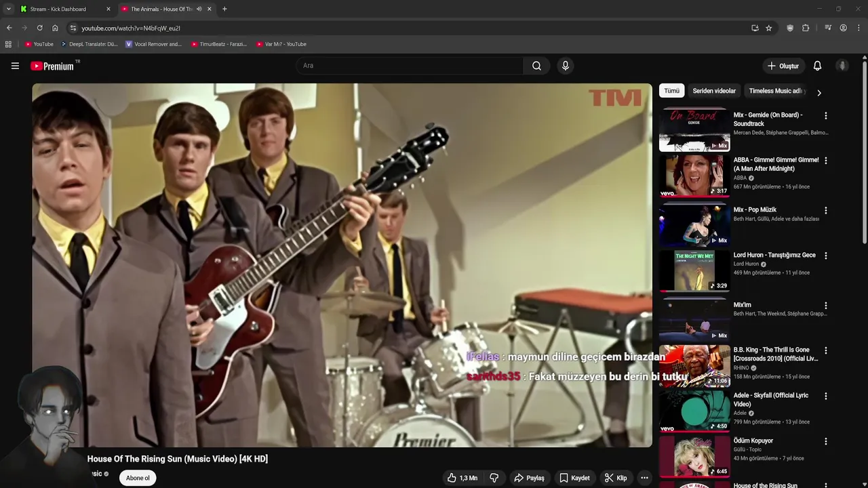
Task: Open a new browser tab
Action: 224,9
